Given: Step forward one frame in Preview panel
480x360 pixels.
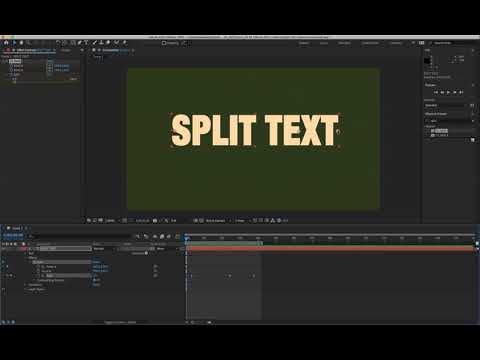Looking at the screenshot, I should tap(455, 92).
